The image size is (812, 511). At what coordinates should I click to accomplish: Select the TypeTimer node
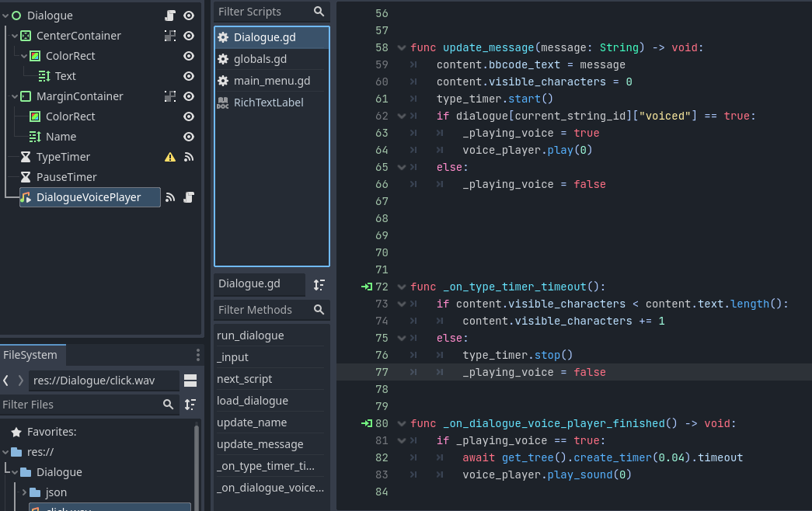tap(63, 157)
